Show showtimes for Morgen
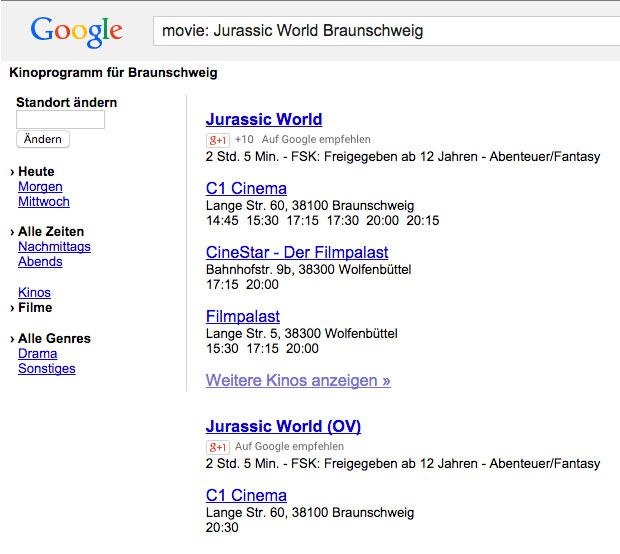 tap(40, 187)
